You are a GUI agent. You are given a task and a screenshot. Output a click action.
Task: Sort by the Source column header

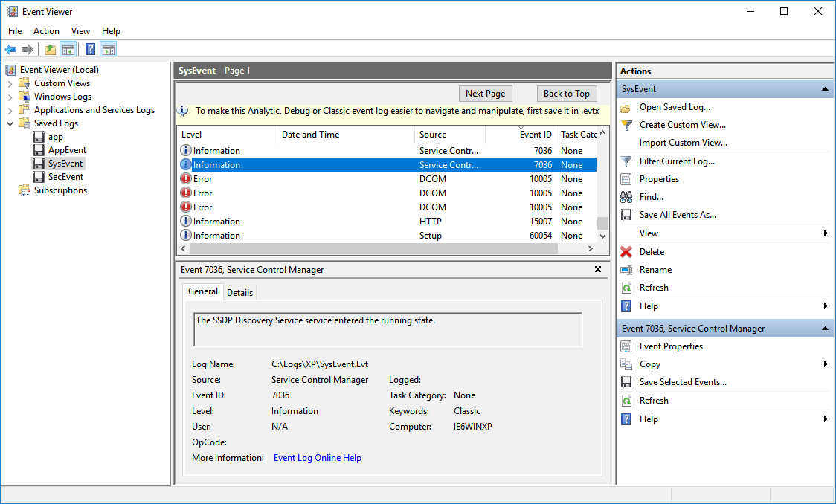(450, 135)
